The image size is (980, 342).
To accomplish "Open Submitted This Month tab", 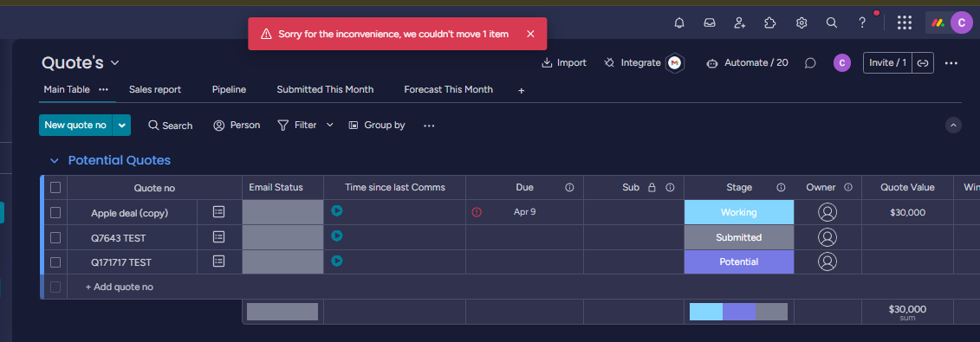I will point(325,90).
